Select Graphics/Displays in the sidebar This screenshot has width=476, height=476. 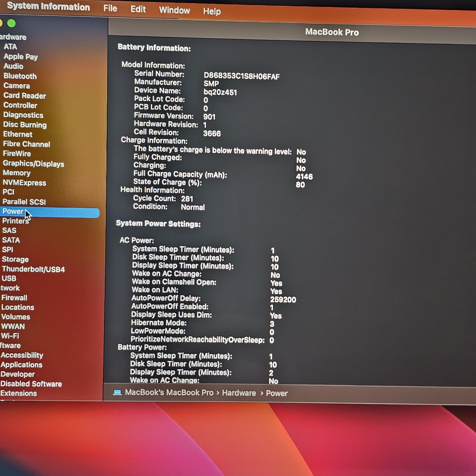click(34, 164)
